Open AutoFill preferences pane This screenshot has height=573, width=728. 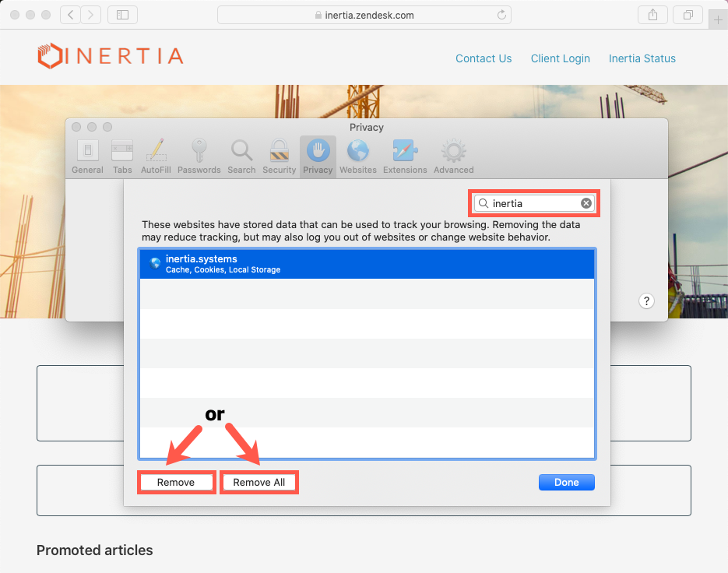click(x=156, y=156)
